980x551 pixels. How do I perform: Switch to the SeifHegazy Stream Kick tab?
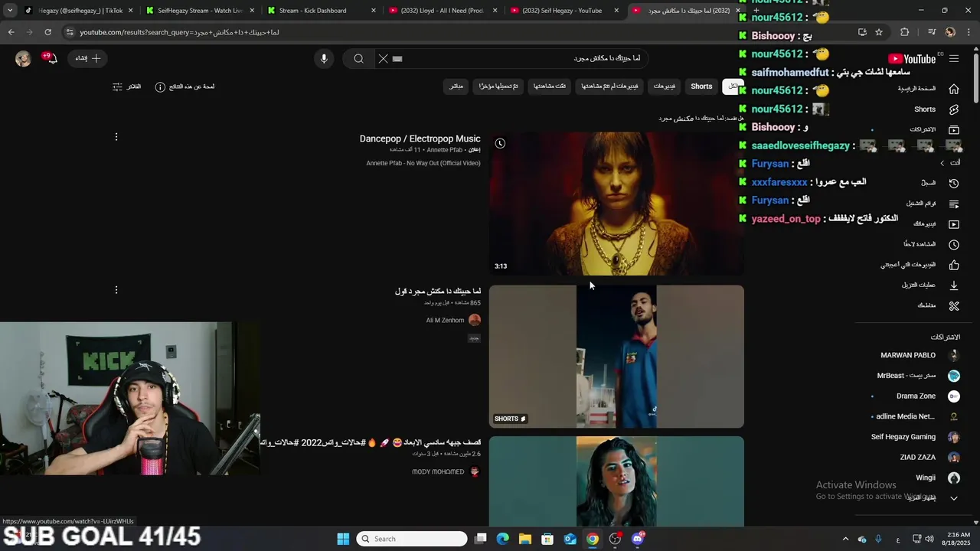198,11
